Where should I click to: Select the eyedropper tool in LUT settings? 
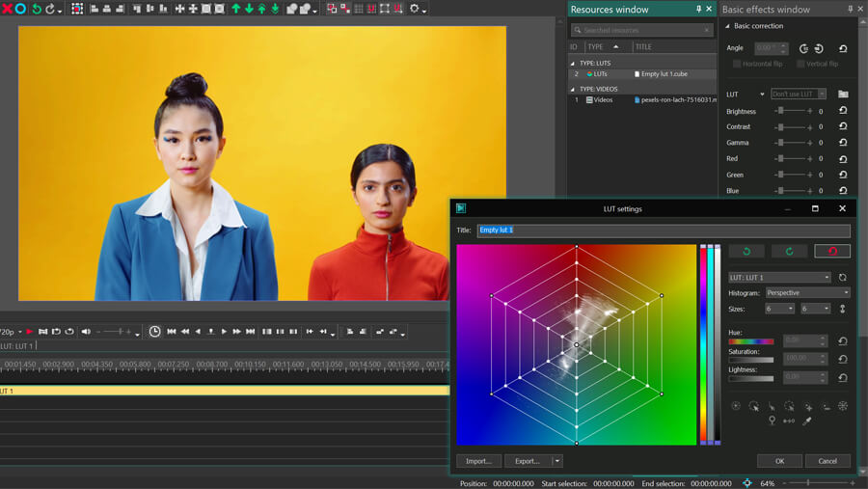click(x=807, y=421)
